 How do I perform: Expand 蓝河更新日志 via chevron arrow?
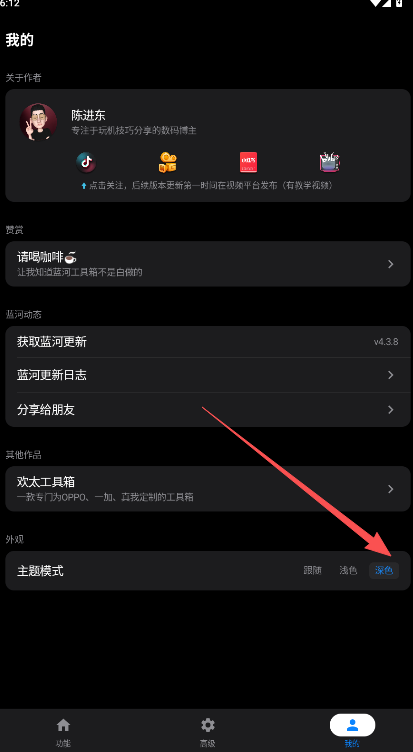pos(390,375)
